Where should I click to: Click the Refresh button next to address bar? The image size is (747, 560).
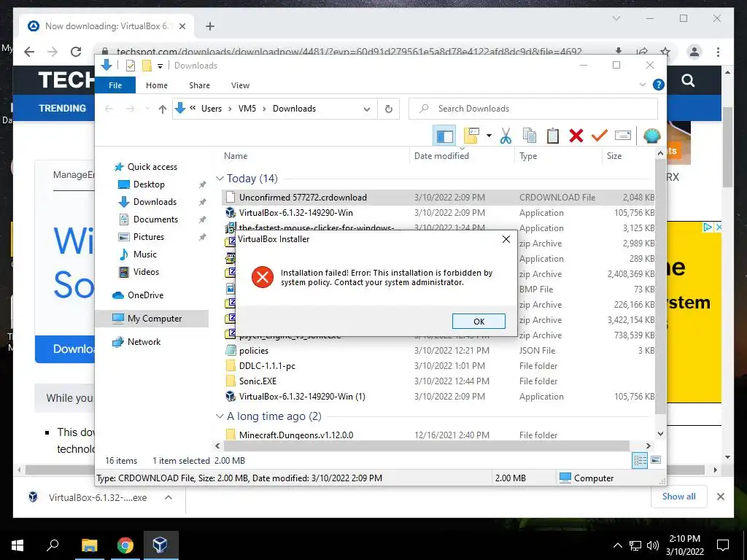(x=389, y=109)
